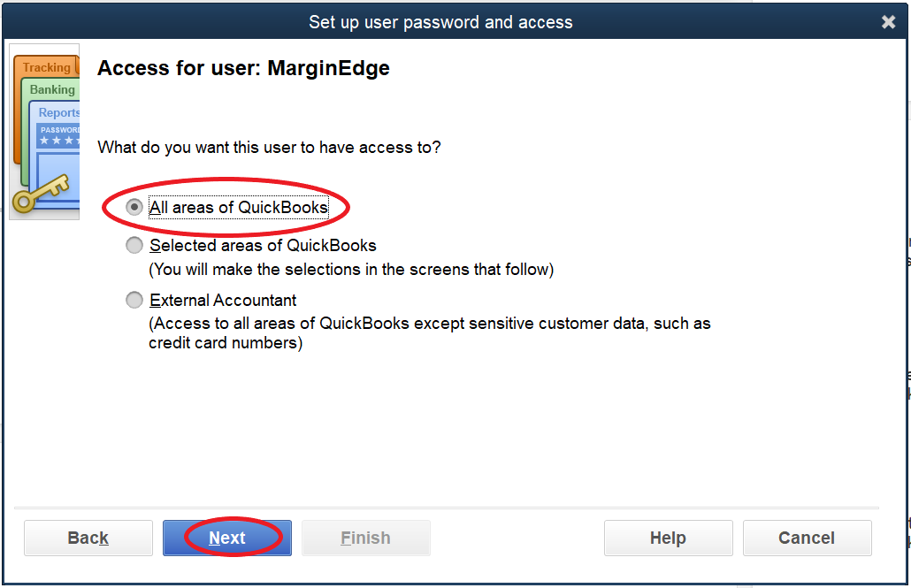Click the password stars box in illustration

click(x=59, y=135)
